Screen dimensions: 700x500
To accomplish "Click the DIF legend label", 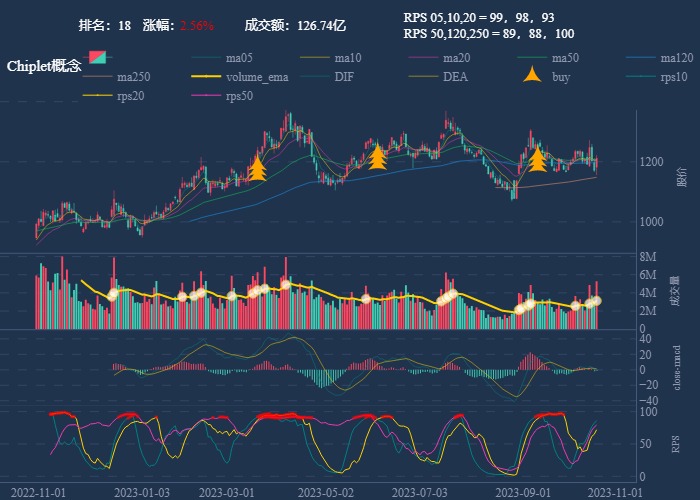I will click(343, 77).
